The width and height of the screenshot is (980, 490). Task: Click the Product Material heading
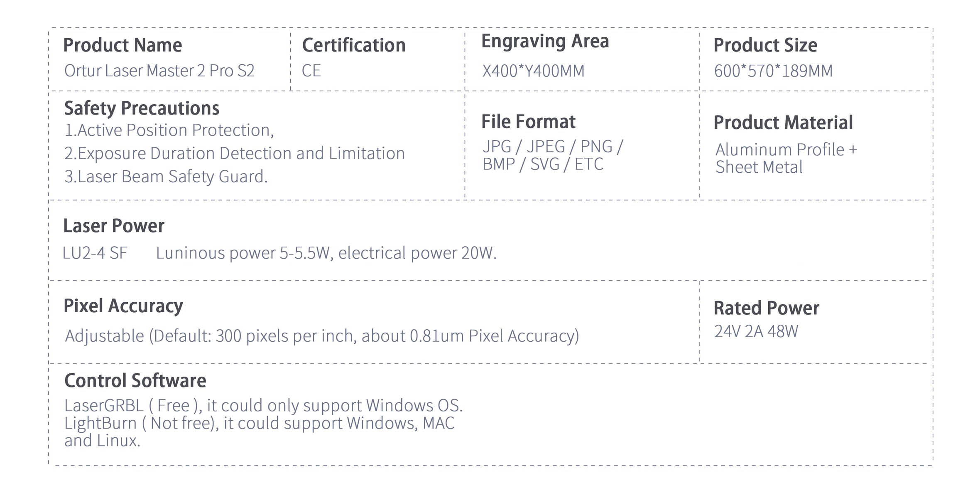click(x=783, y=122)
